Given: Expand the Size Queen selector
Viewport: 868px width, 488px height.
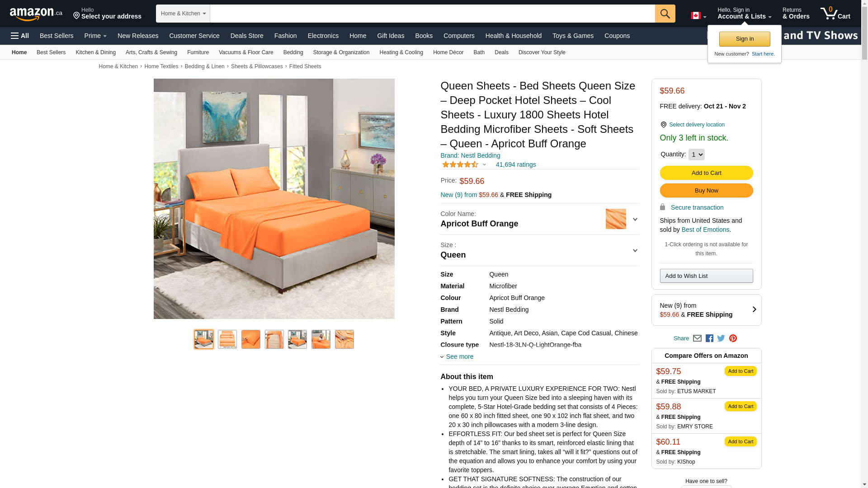Looking at the screenshot, I should (x=540, y=250).
